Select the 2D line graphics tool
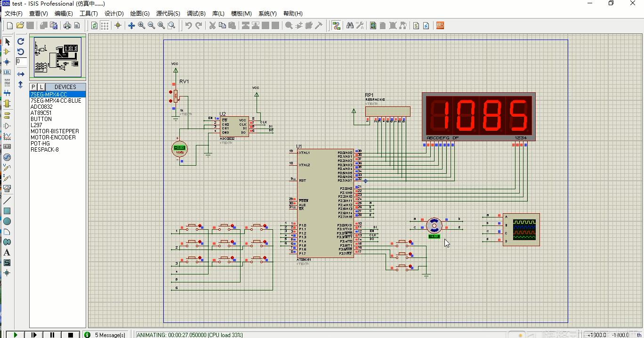This screenshot has height=338, width=644. click(x=7, y=201)
